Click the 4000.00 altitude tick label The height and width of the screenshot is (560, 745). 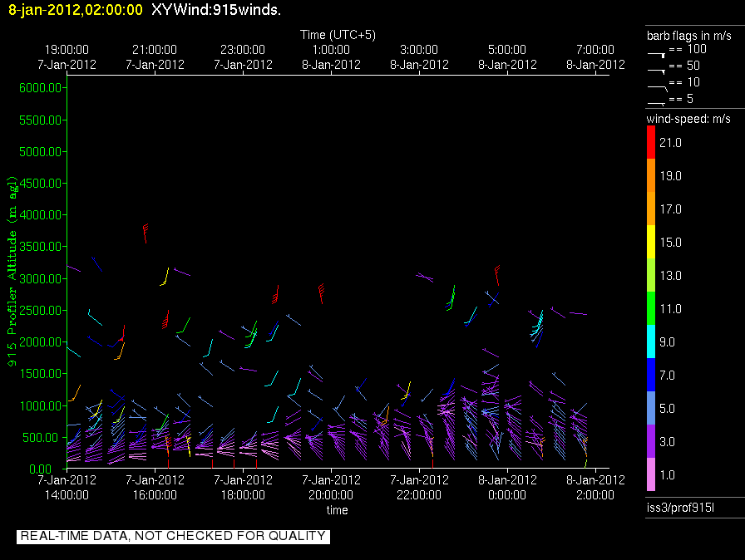pyautogui.click(x=41, y=215)
